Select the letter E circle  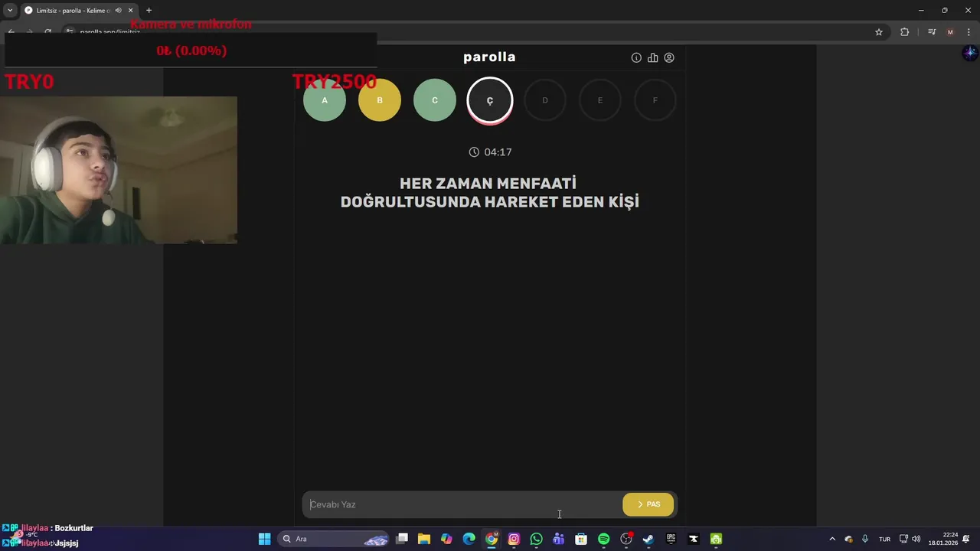[600, 100]
